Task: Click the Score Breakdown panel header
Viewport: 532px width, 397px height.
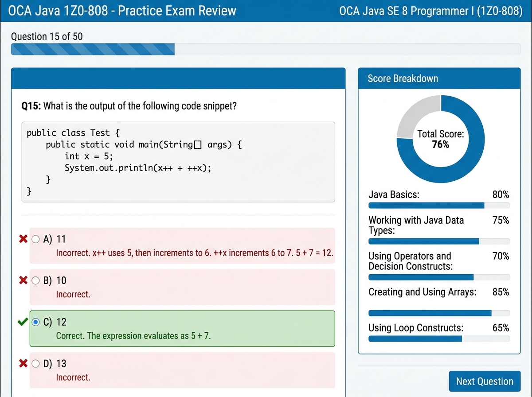Action: tap(439, 78)
